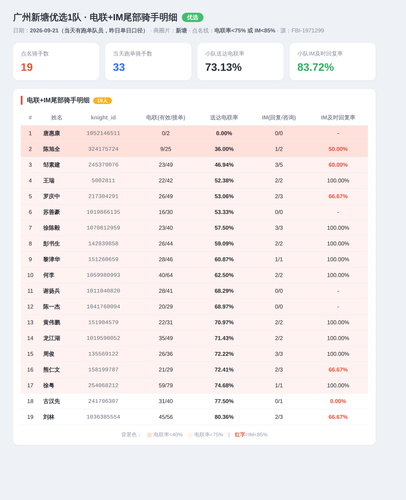This screenshot has height=500, width=406.
Task: Click the 57.50% delivery call rate cell
Action: click(x=224, y=228)
